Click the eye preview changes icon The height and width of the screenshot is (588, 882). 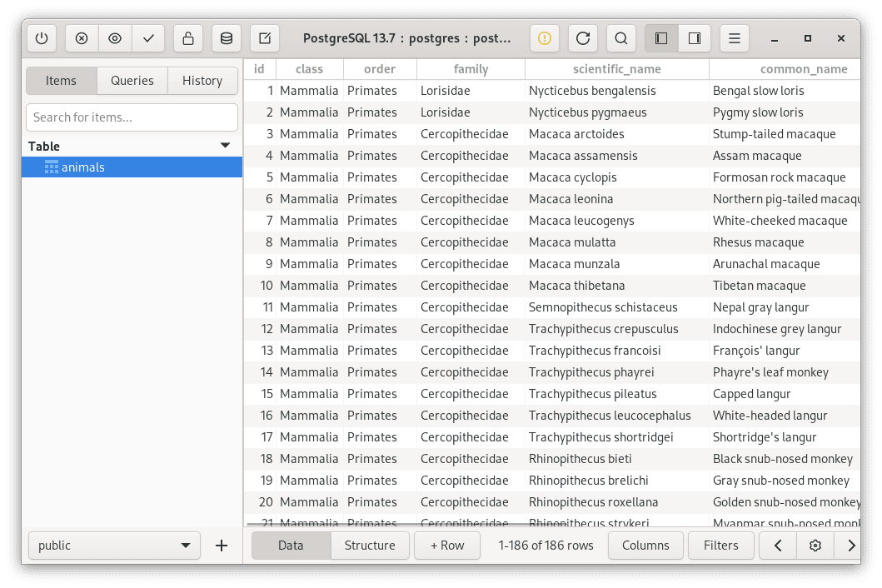(115, 38)
